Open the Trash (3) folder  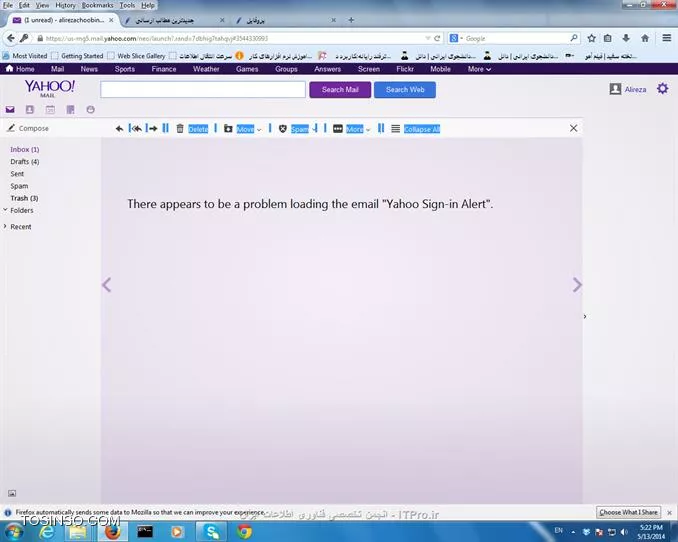pyautogui.click(x=24, y=198)
